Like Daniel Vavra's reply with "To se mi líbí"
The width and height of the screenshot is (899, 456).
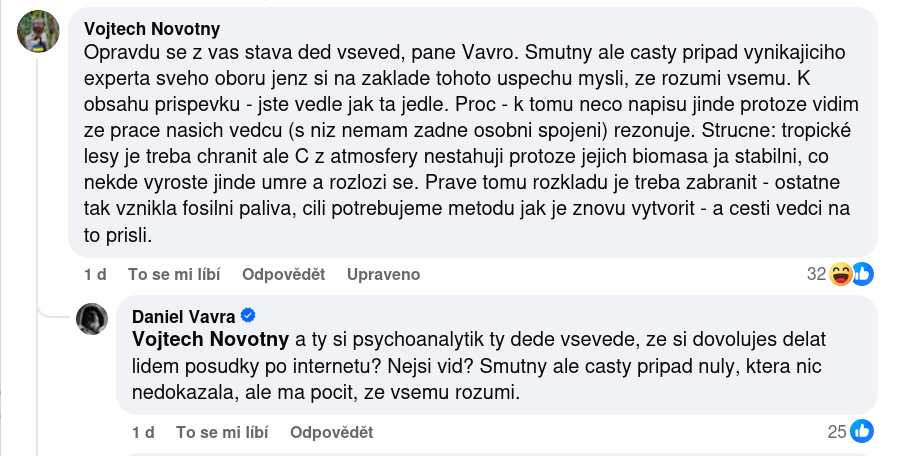222,432
